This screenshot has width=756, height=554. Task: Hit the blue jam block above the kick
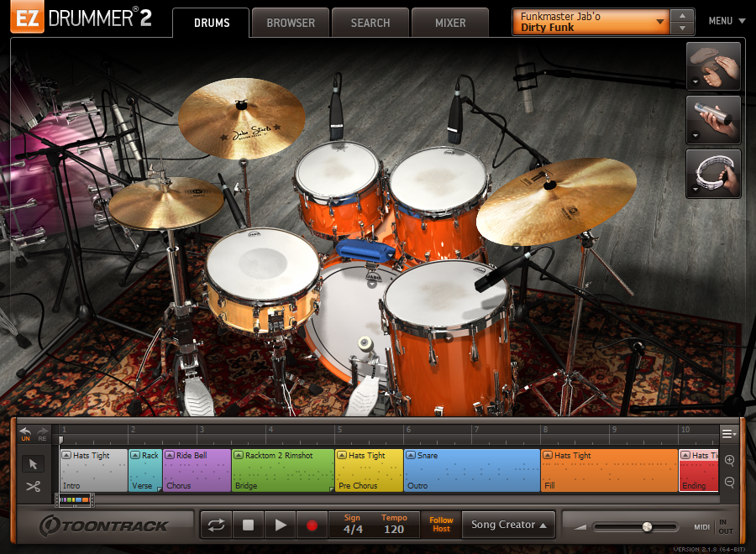tap(365, 252)
